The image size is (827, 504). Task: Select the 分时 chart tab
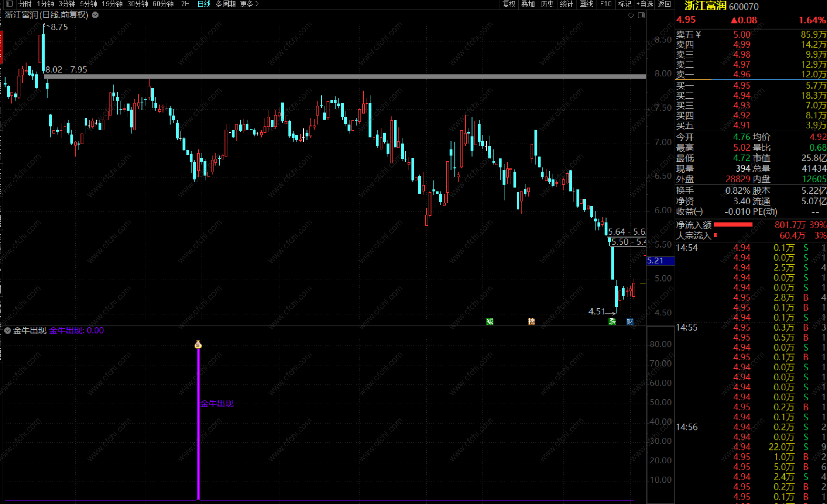25,4
